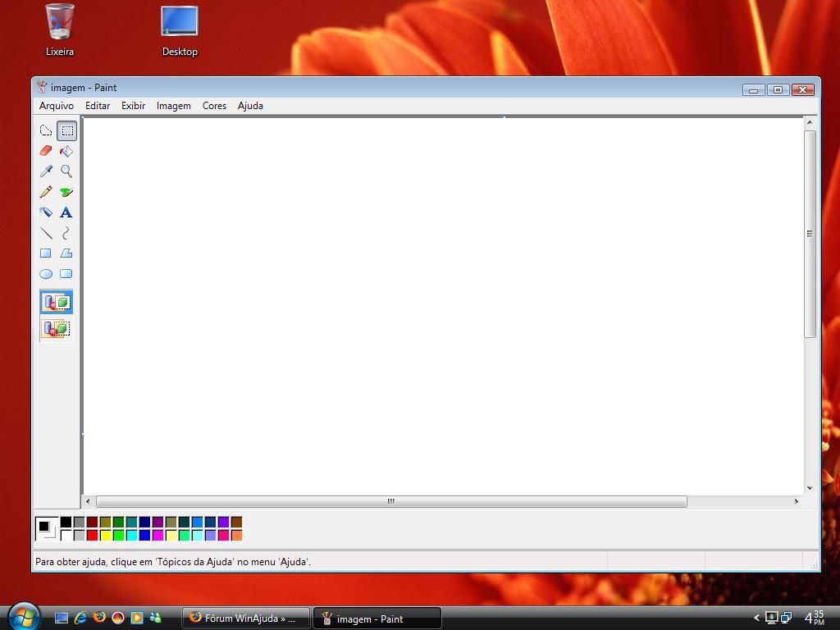Open the Cores menu
840x630 pixels.
[214, 106]
